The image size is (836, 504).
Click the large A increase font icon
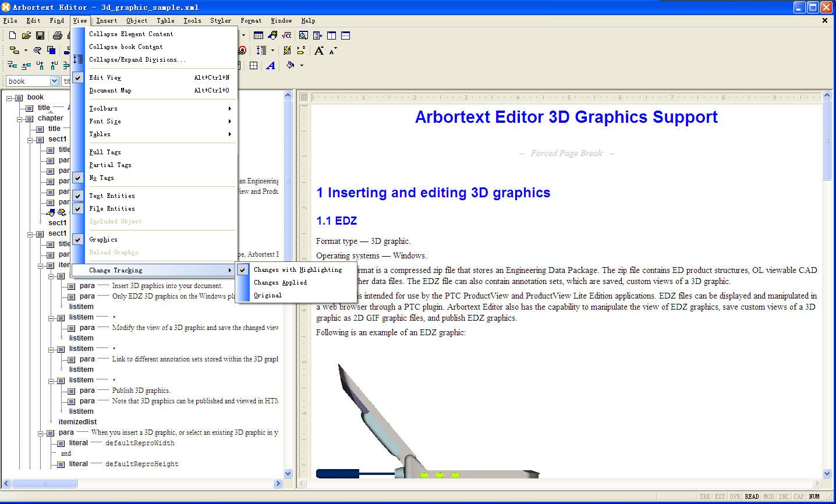pyautogui.click(x=319, y=51)
